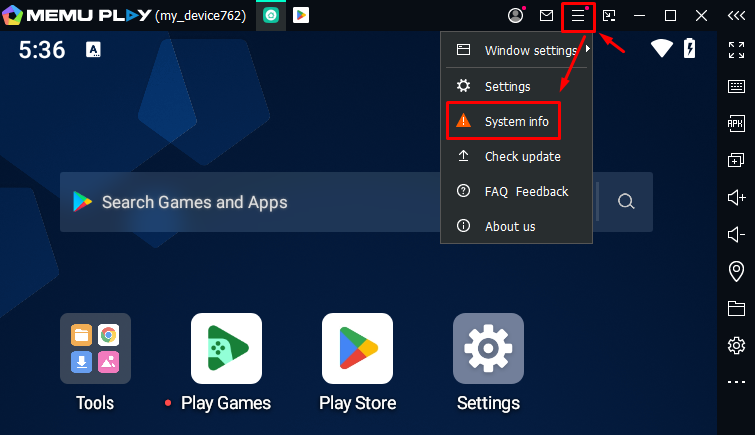Close the MEmu window

click(702, 16)
